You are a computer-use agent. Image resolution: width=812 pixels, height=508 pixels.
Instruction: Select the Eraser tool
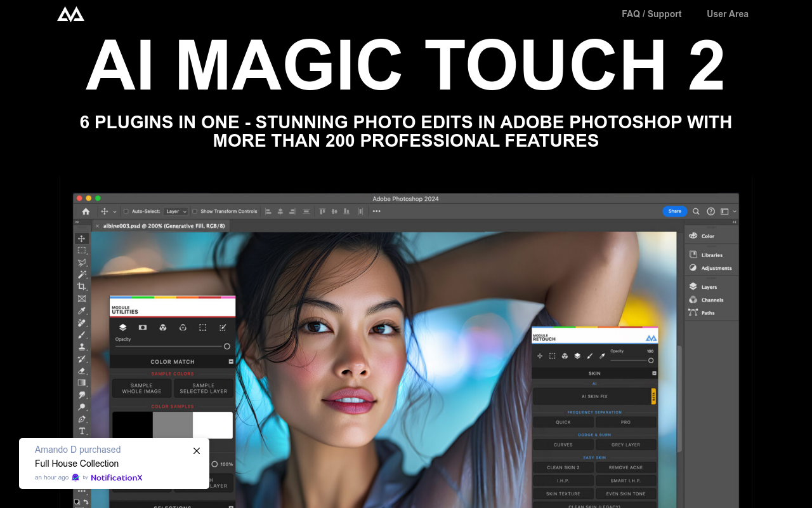pyautogui.click(x=82, y=371)
